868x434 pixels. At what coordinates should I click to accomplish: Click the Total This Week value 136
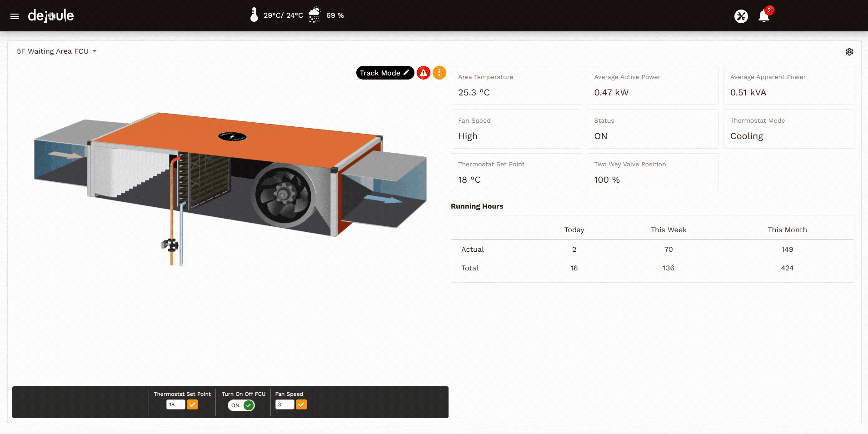pos(668,268)
